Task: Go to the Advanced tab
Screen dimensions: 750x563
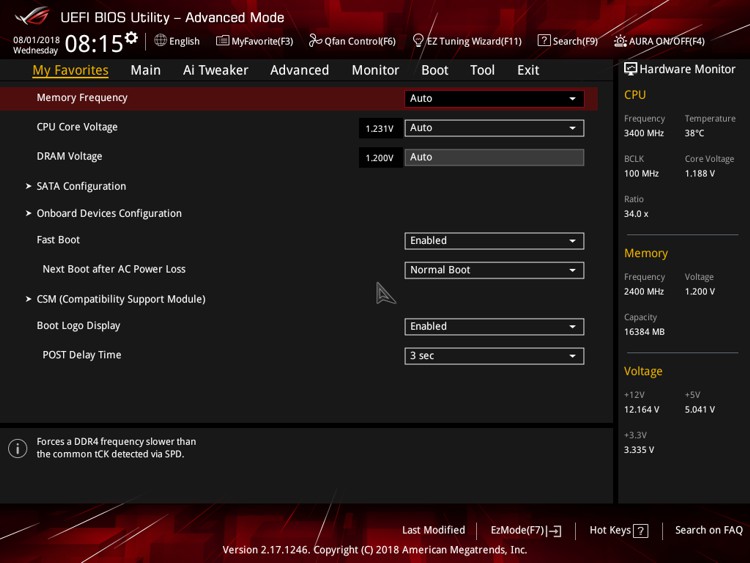Action: 299,70
